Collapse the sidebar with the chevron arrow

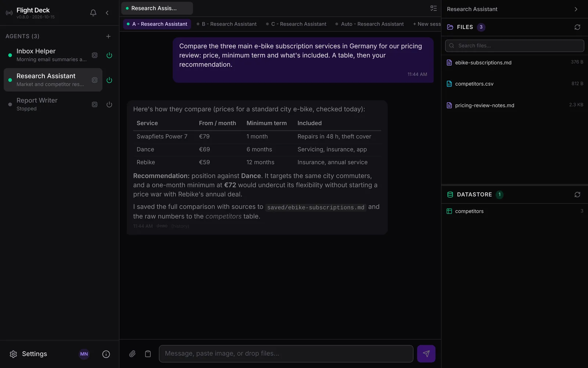[107, 13]
